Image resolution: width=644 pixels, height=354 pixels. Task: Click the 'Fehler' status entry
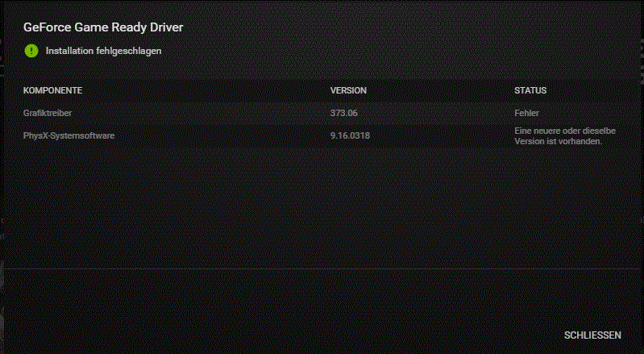526,113
